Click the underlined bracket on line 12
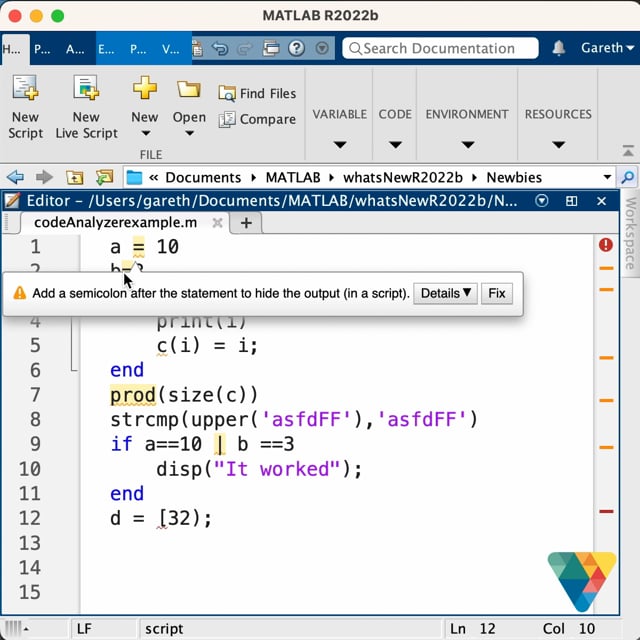Image resolution: width=640 pixels, height=640 pixels. pyautogui.click(x=162, y=519)
